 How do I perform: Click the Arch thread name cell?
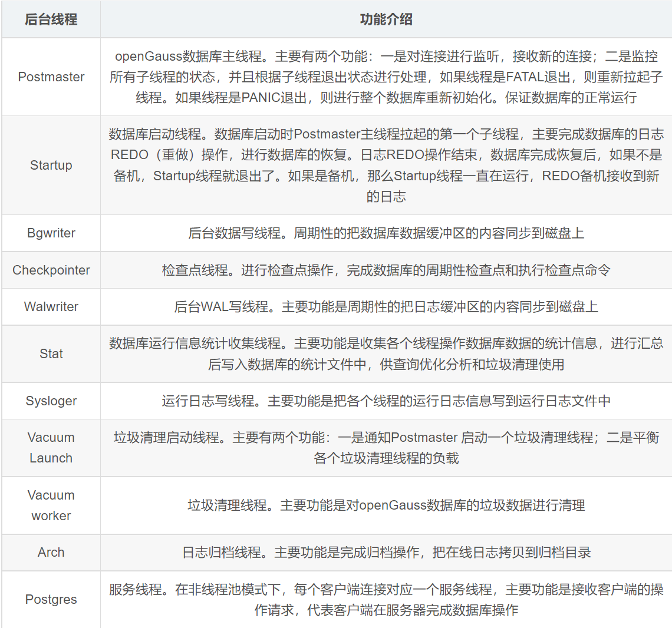click(x=51, y=553)
